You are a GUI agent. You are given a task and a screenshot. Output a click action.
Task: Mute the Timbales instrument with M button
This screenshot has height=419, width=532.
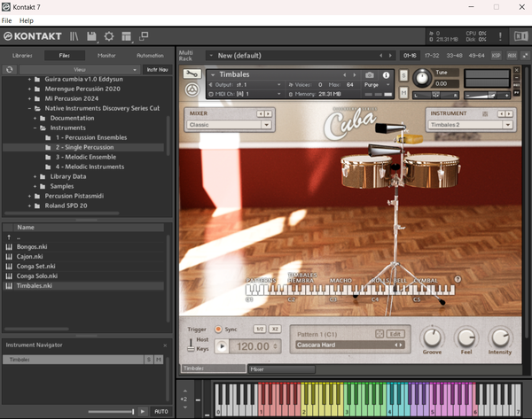(x=404, y=93)
